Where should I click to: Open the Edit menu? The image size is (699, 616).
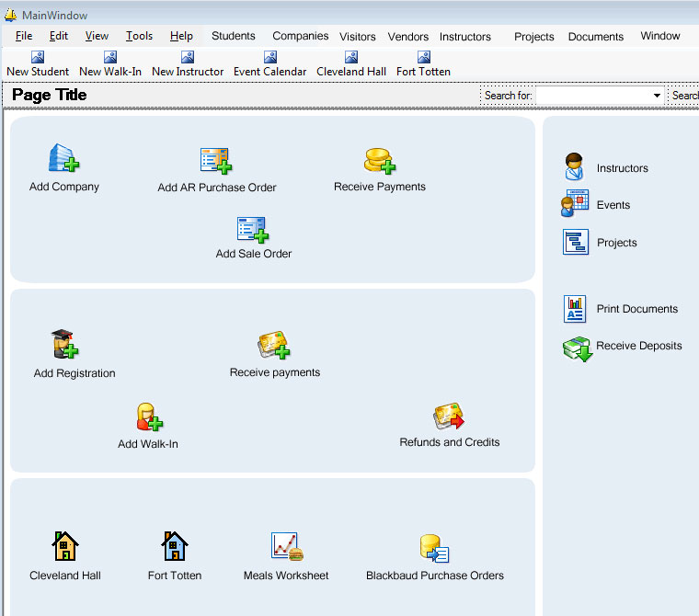[58, 36]
